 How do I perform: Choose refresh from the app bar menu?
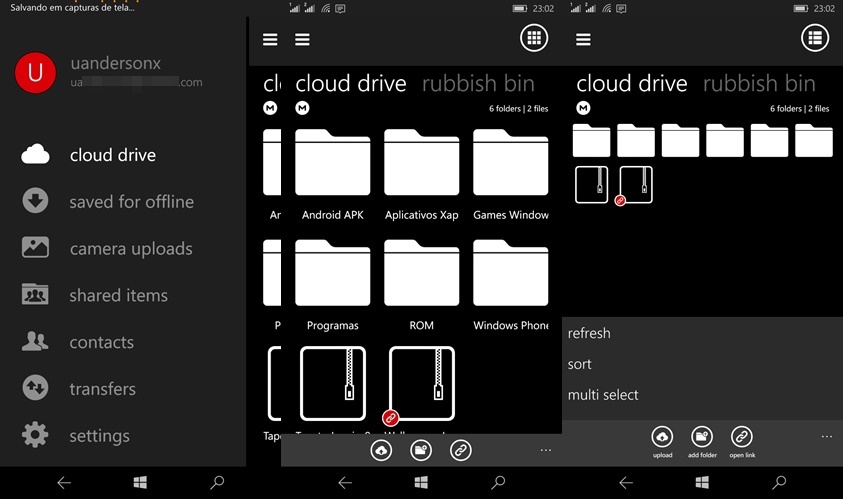589,333
